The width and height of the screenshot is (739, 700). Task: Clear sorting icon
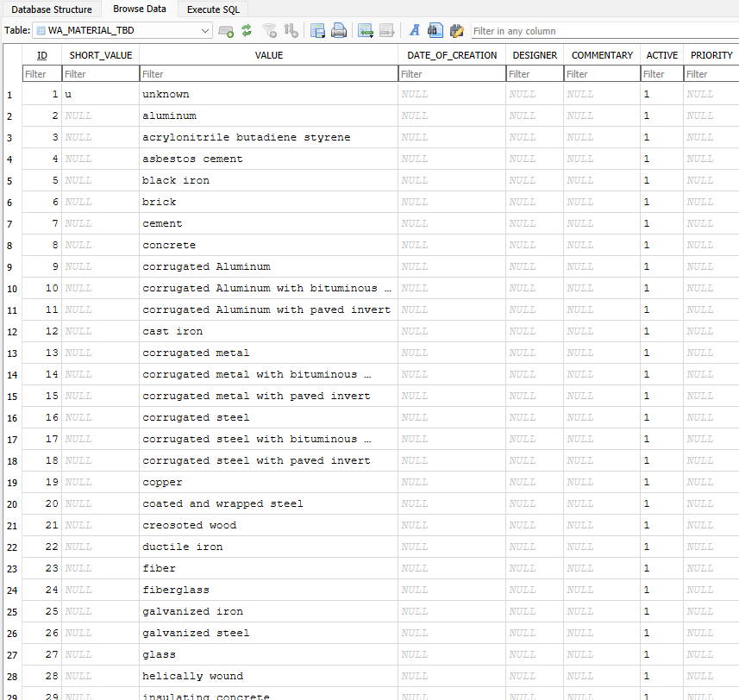291,31
